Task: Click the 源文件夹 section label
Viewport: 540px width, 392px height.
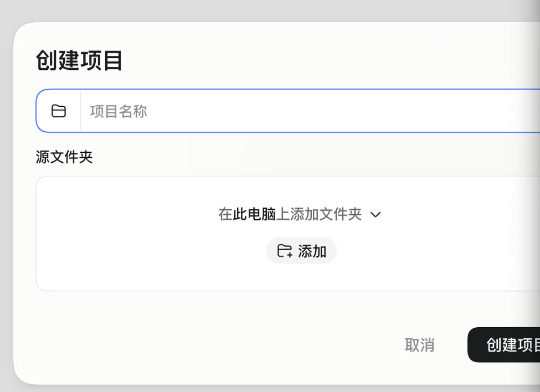Action: pos(64,157)
